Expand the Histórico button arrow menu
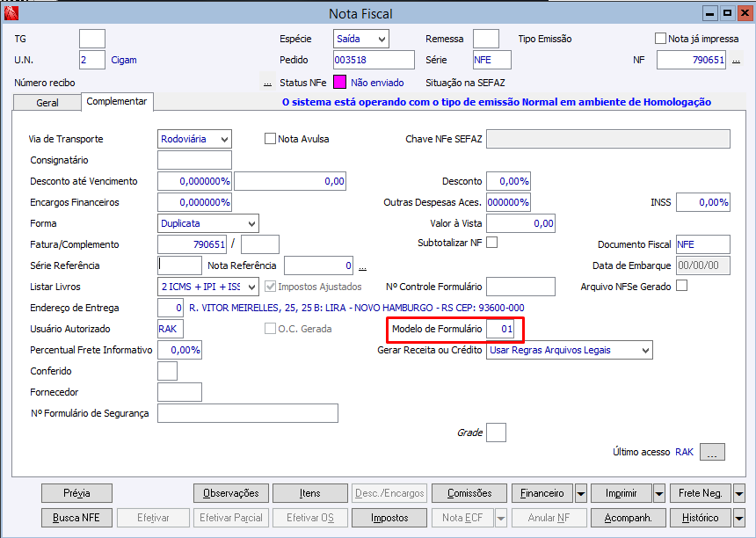Screen dimensions: 756x538 click(x=738, y=519)
